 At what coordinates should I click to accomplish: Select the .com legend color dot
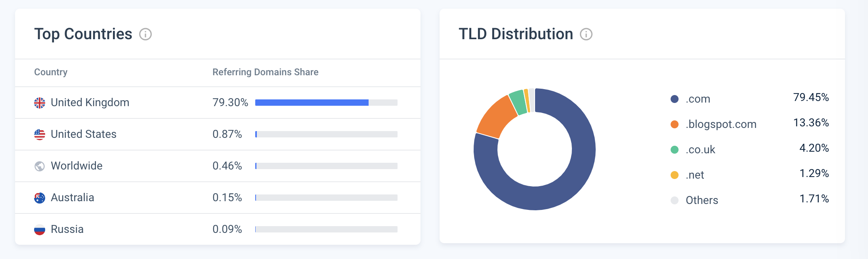coord(675,99)
